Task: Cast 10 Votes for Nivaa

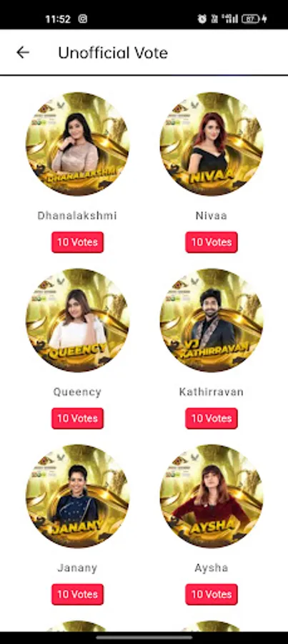Action: [x=212, y=242]
